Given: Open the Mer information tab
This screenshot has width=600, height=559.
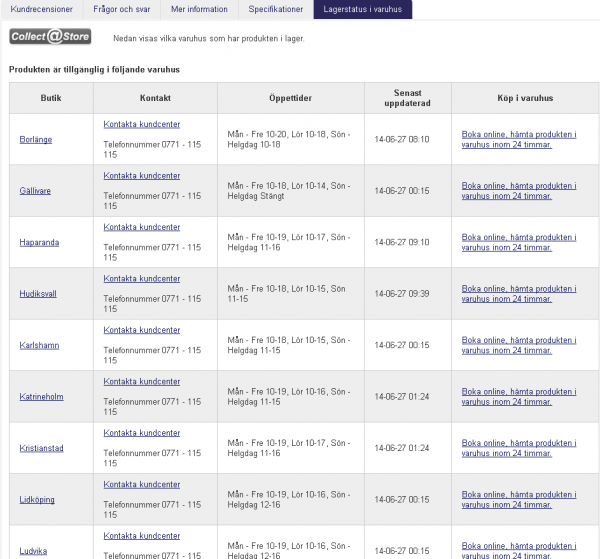Looking at the screenshot, I should [198, 9].
